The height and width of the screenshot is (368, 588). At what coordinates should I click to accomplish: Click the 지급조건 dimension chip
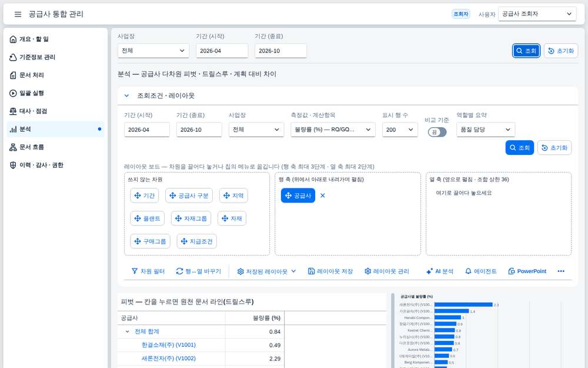click(197, 241)
